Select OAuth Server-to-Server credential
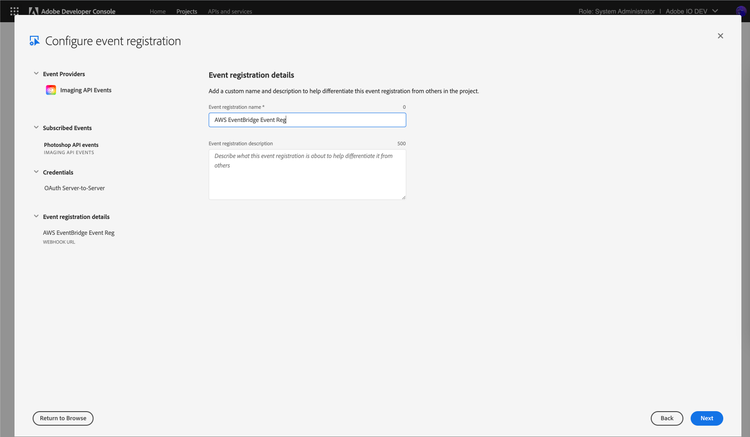 (x=74, y=188)
